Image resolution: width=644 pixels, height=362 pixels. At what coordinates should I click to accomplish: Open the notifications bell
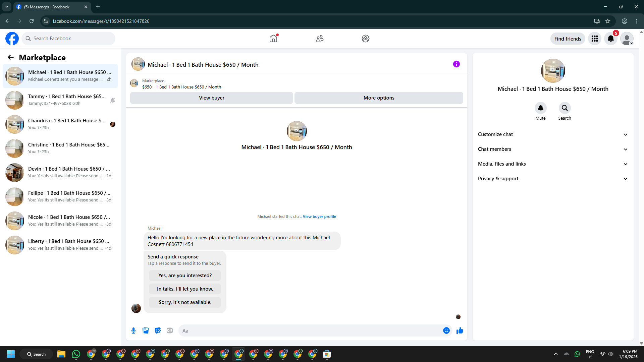click(610, 39)
